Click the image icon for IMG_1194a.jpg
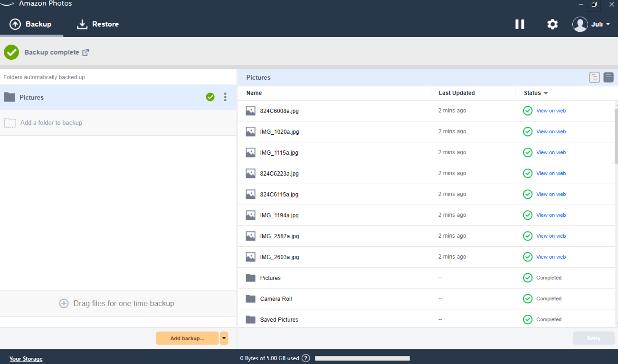This screenshot has width=618, height=364. pyautogui.click(x=251, y=215)
